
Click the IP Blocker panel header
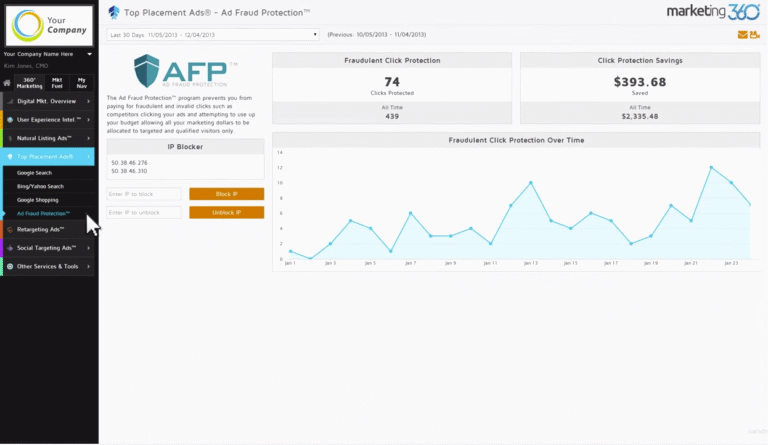pyautogui.click(x=185, y=147)
